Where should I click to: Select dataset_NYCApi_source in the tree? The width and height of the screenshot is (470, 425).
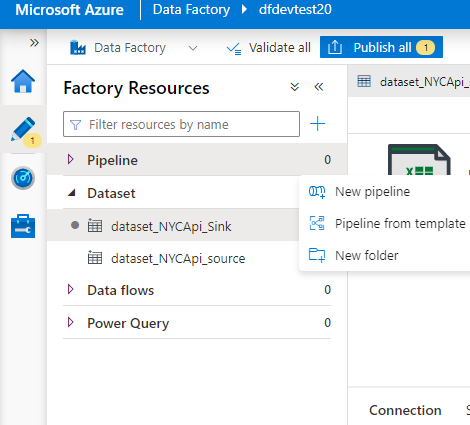pos(178,258)
